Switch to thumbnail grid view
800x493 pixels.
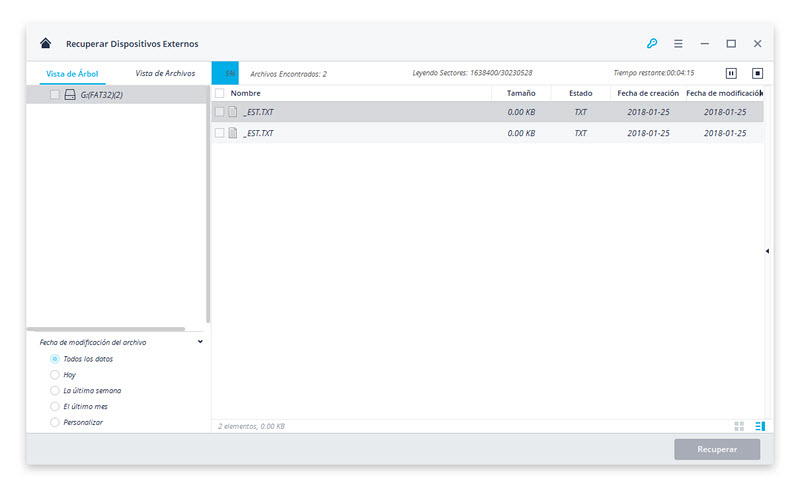[739, 426]
